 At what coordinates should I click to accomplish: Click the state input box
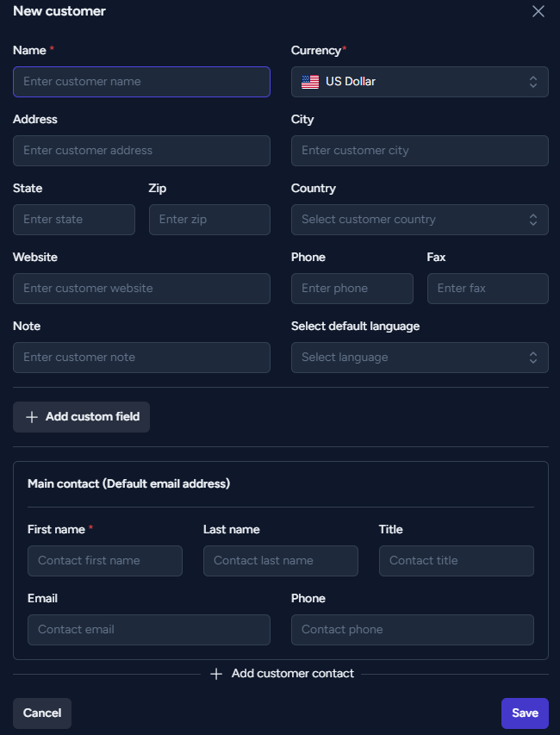tap(74, 220)
